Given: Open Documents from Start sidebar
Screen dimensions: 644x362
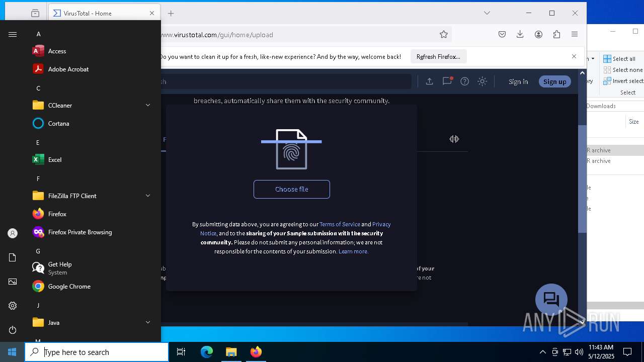Looking at the screenshot, I should coord(13,257).
